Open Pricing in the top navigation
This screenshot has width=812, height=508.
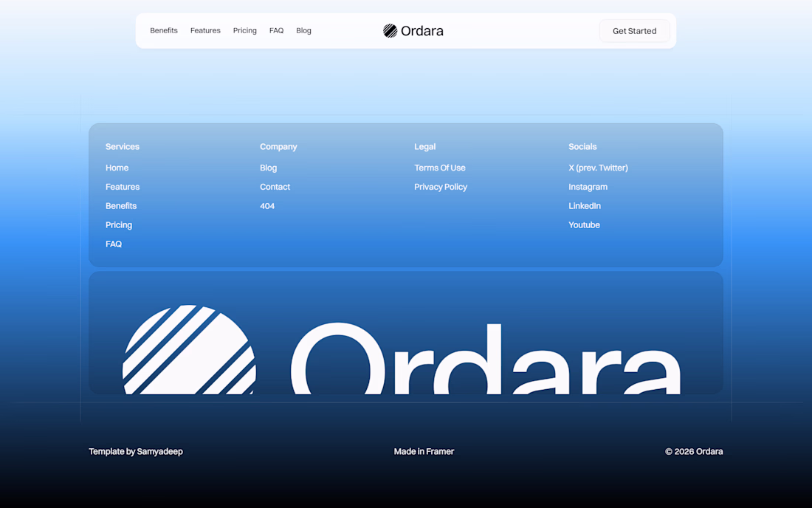[x=244, y=30]
